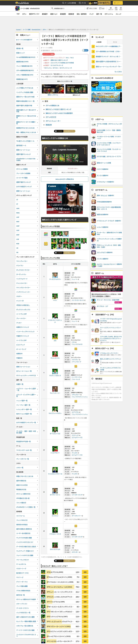
Task: Select the 最強選手 navigation menu item
Action: (x=45, y=14)
